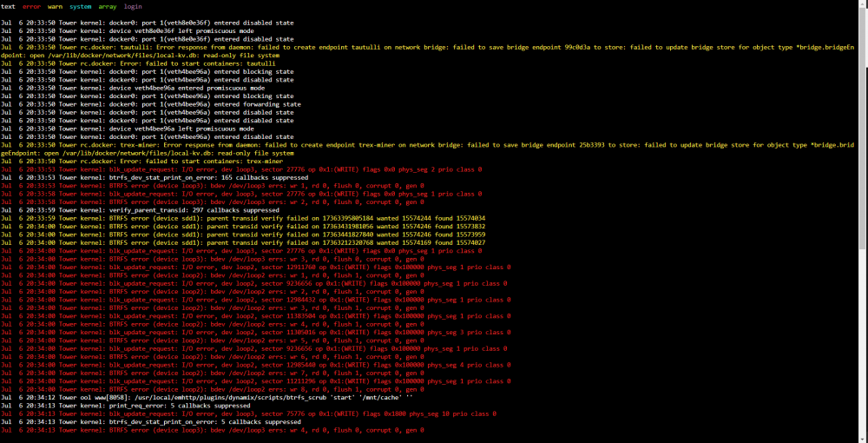The image size is (868, 443).
Task: Click the btrfs_scrub 'start' '/mnt/cache' line
Action: pos(207,398)
